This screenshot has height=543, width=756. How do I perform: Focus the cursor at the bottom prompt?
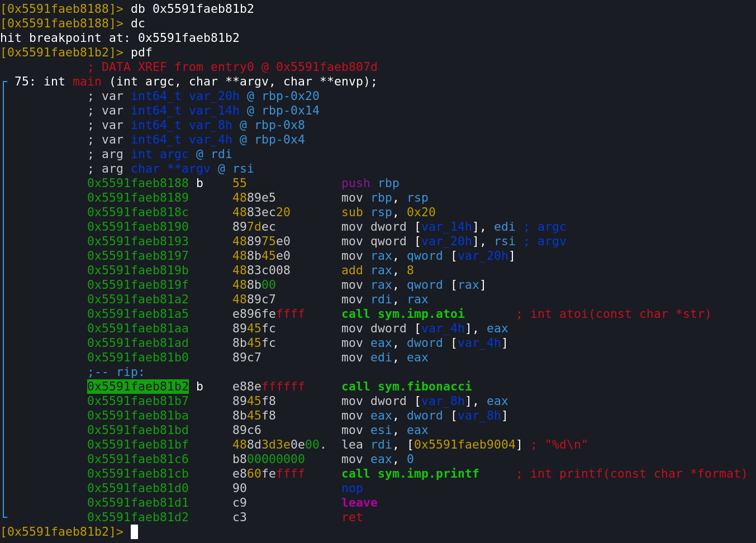134,532
